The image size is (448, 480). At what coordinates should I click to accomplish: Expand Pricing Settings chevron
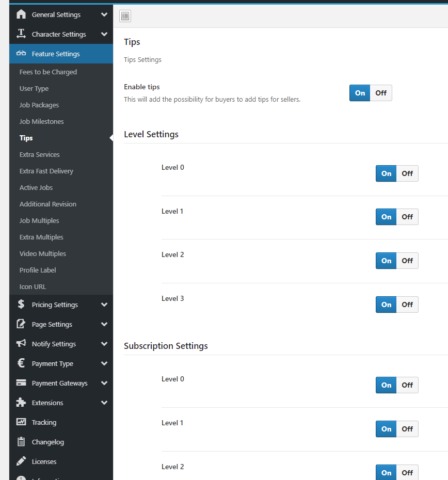click(104, 305)
